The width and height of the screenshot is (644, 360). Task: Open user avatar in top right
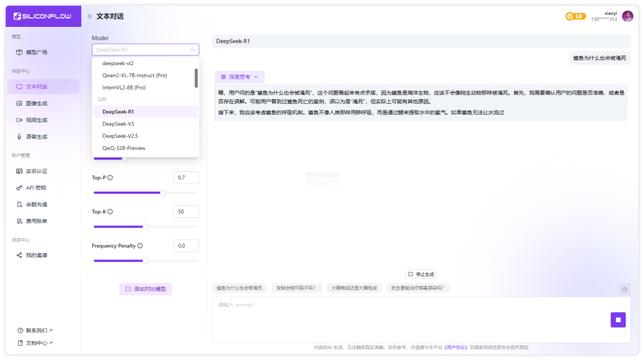pos(627,16)
